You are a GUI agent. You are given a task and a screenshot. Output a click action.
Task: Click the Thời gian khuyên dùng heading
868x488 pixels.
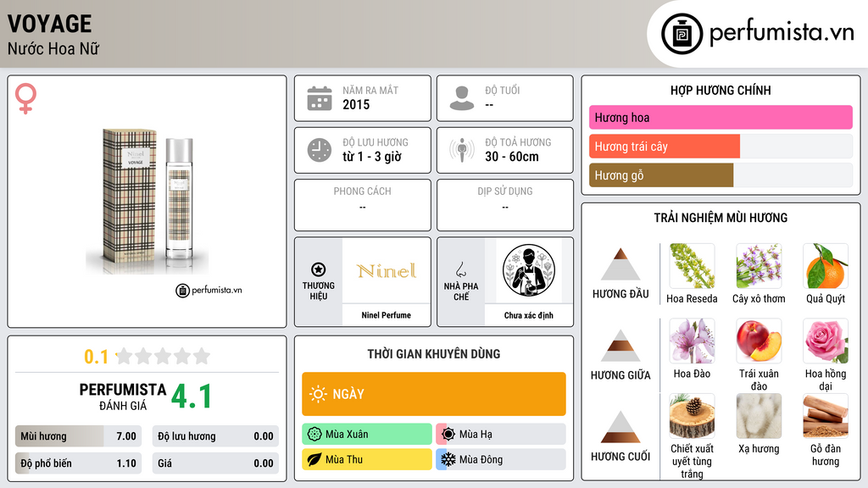coord(434,353)
